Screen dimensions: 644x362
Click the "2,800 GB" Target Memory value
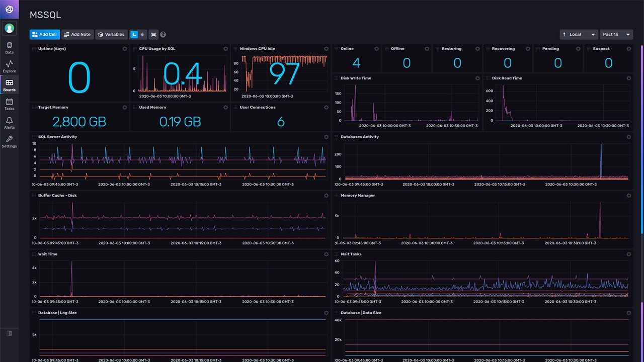pos(79,122)
